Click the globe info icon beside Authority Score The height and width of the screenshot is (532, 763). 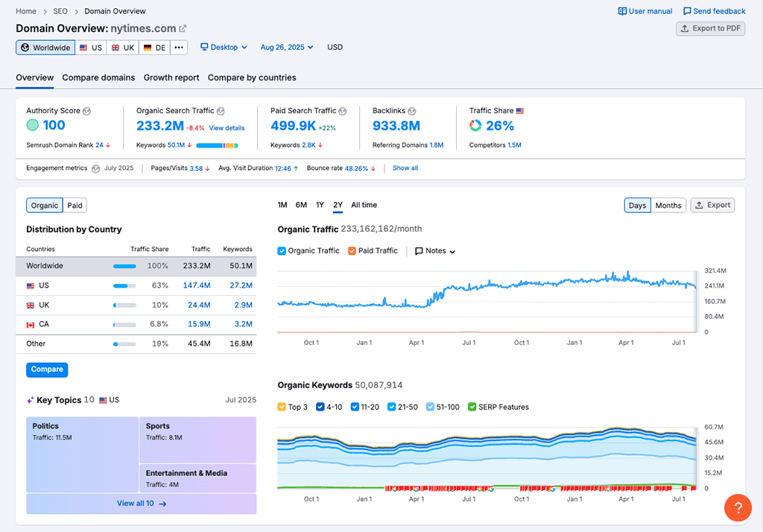[86, 111]
